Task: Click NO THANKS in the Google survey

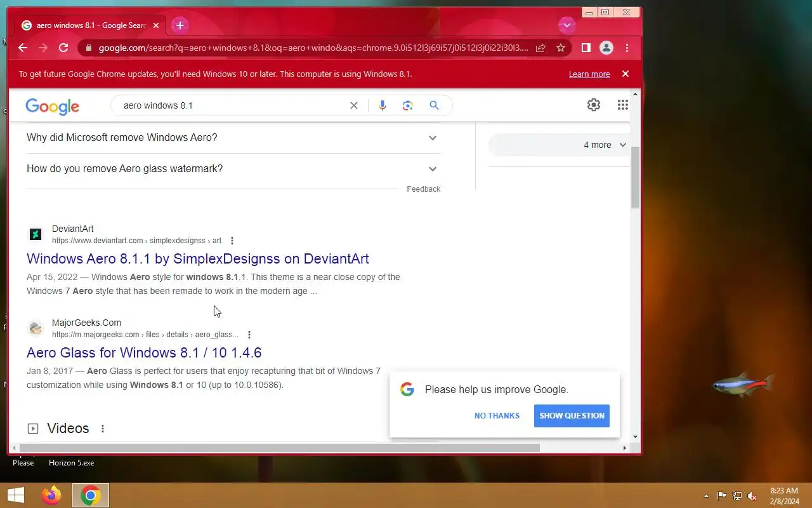Action: (497, 416)
